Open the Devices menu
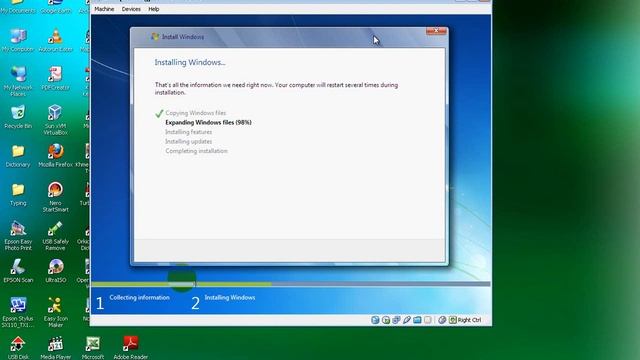This screenshot has height=360, width=640. pyautogui.click(x=131, y=9)
